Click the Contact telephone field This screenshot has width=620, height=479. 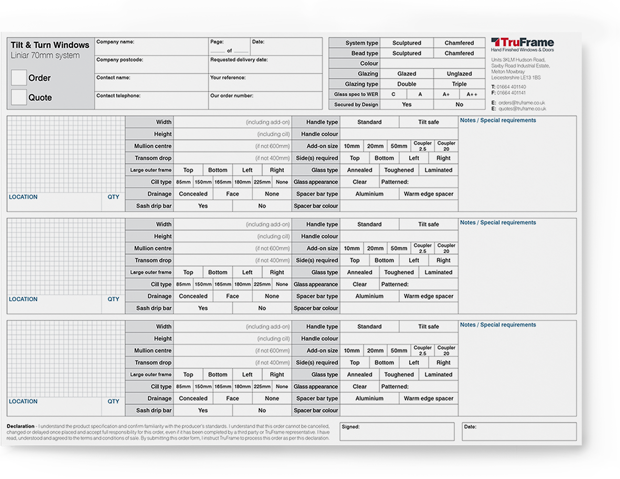[x=151, y=100]
